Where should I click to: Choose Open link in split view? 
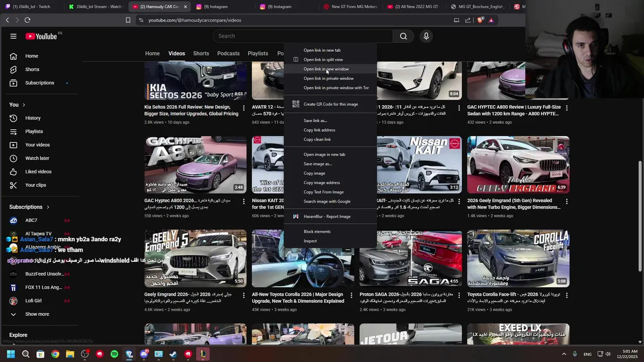point(330,60)
